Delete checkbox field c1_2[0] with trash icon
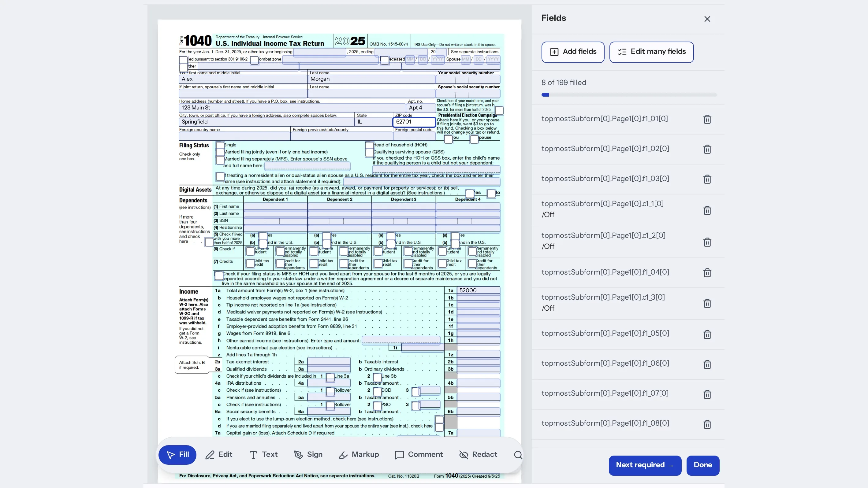Image resolution: width=868 pixels, height=488 pixels. tap(707, 242)
